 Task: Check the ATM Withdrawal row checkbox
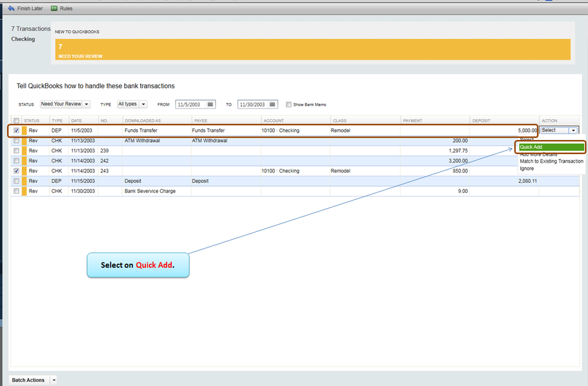(16, 141)
